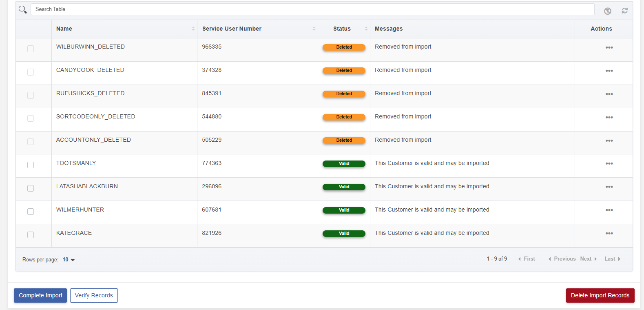644x310 pixels.
Task: Tick the checkbox for ACCOUNTONLY_DELETED
Action: 31,142
